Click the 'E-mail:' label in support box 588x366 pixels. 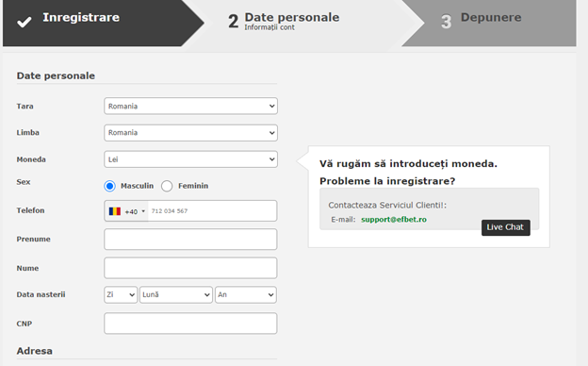343,220
